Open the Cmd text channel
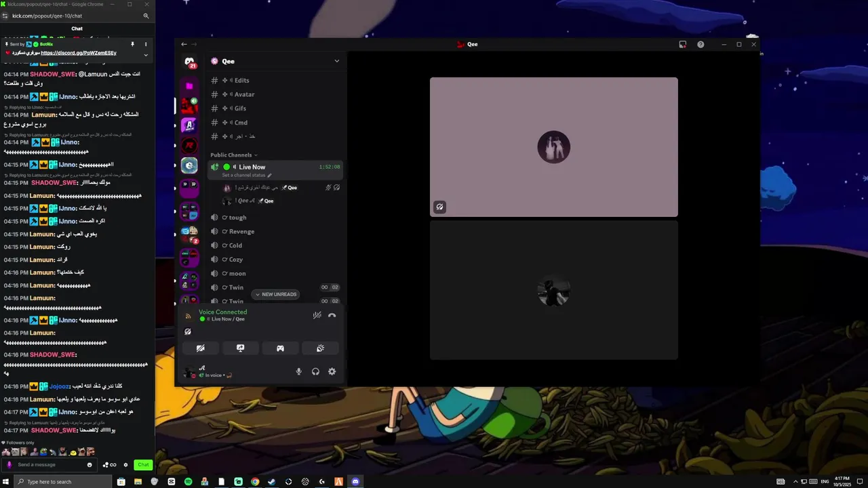The height and width of the screenshot is (488, 868). click(x=275, y=123)
